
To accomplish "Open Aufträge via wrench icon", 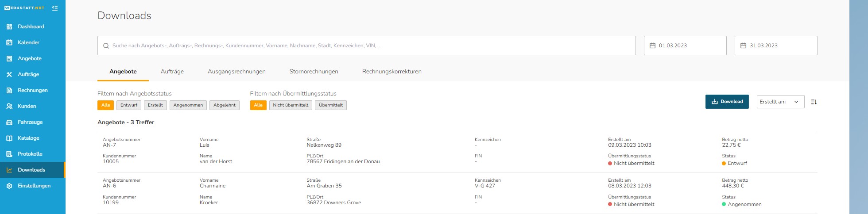I will tap(9, 74).
